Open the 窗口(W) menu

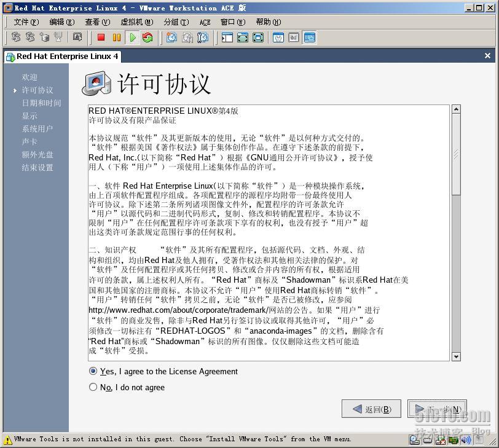(233, 22)
